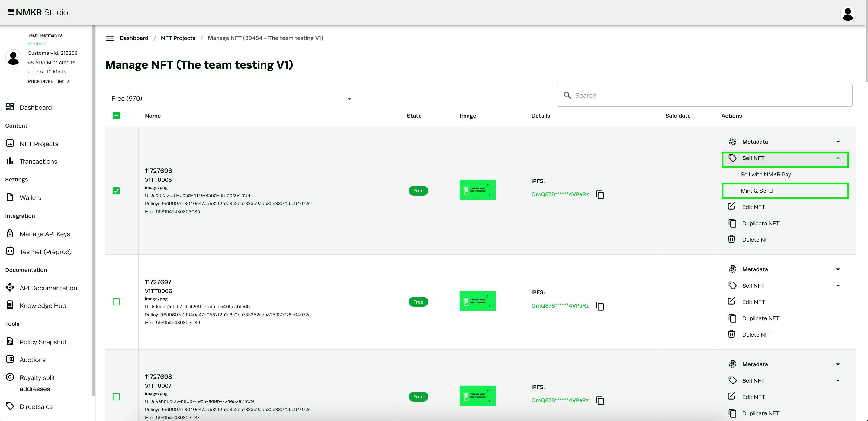Open the Knowledge Hub sidebar link
Screen dimensions: 868x421
(43, 306)
